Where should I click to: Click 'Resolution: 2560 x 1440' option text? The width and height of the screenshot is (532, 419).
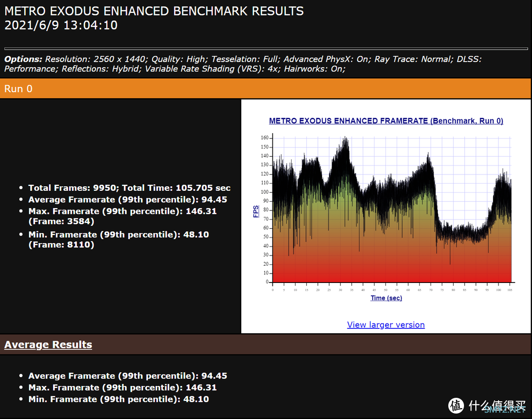(x=96, y=59)
